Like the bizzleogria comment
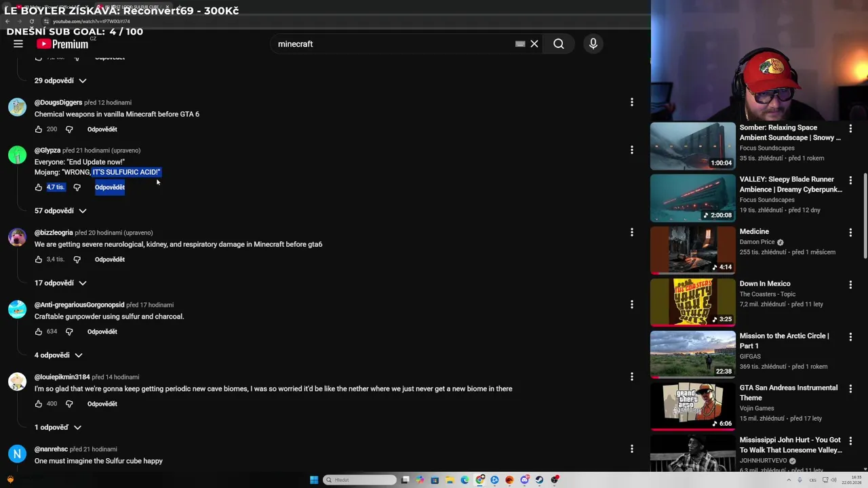The image size is (868, 488). point(39,260)
